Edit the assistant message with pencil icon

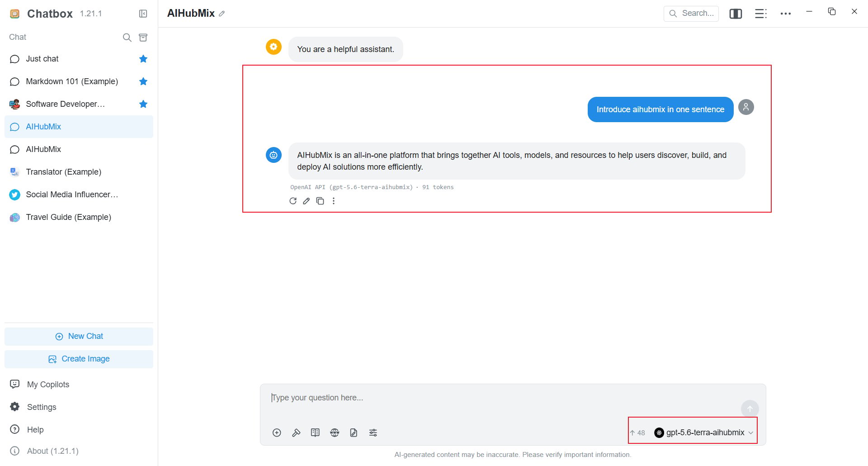[307, 201]
